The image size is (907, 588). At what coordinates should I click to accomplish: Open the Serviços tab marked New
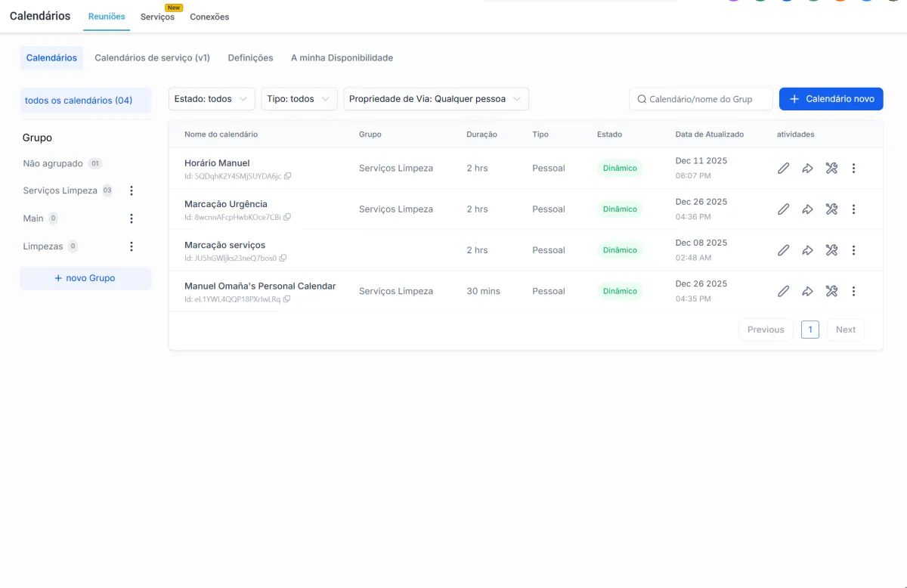tap(157, 17)
